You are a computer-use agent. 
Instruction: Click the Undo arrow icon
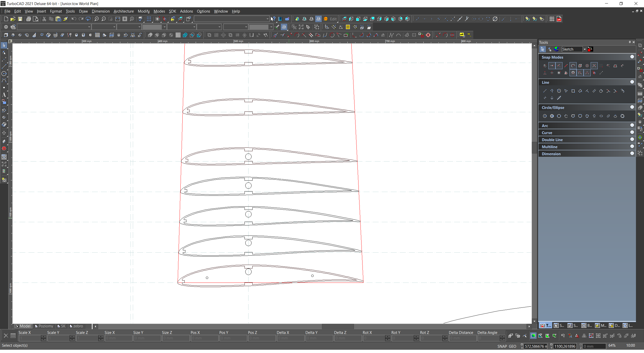[74, 19]
